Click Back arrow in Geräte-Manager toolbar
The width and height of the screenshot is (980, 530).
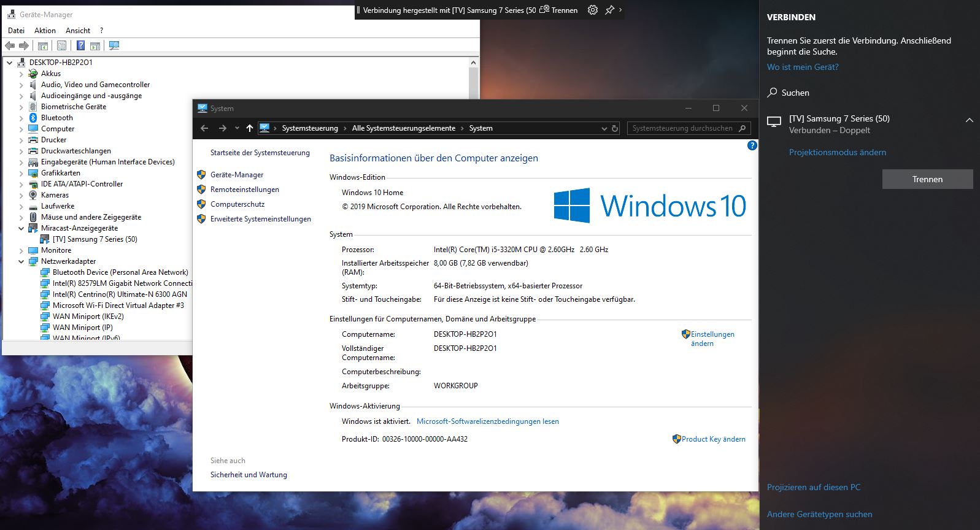(x=10, y=46)
